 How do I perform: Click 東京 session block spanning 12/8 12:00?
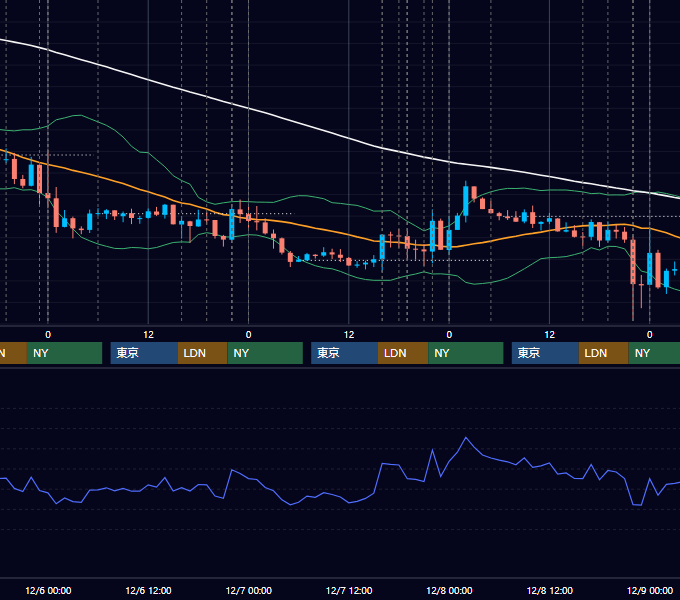545,353
